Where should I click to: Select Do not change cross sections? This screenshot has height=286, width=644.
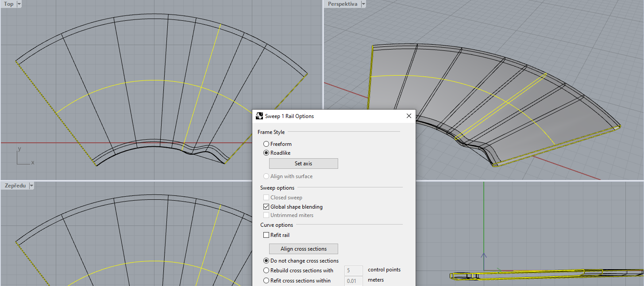pyautogui.click(x=266, y=261)
